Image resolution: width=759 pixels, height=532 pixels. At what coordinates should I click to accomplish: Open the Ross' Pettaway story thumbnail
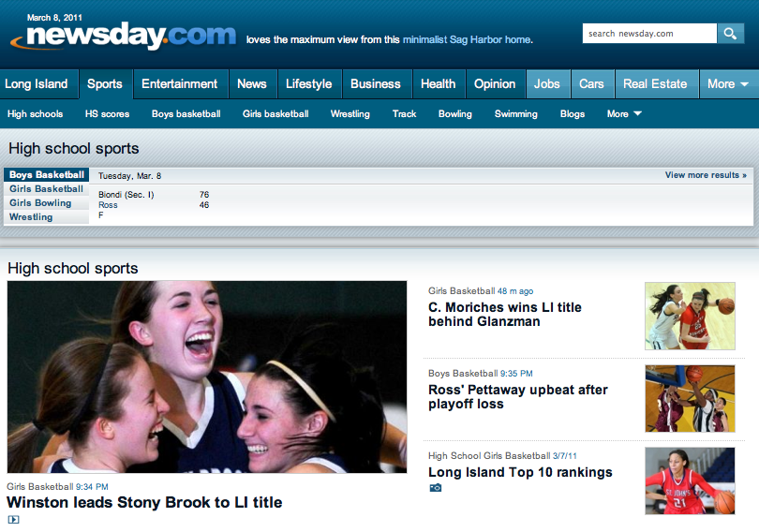click(x=690, y=399)
